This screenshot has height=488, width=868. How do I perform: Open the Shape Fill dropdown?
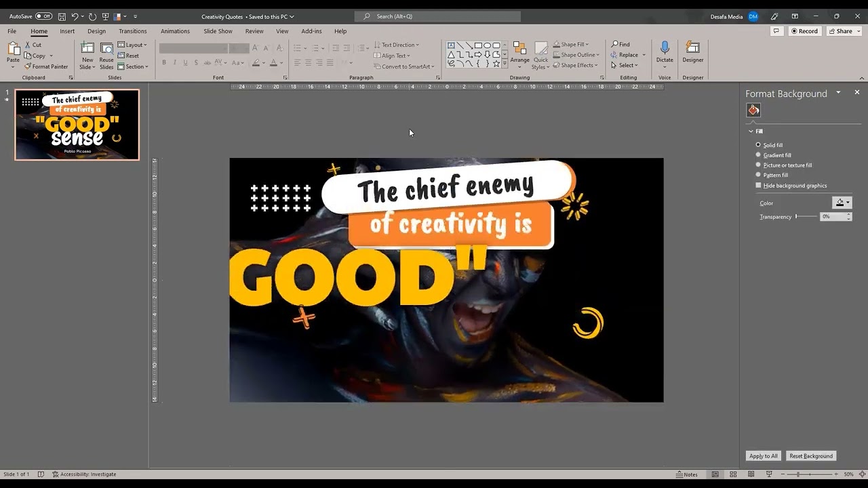[571, 45]
